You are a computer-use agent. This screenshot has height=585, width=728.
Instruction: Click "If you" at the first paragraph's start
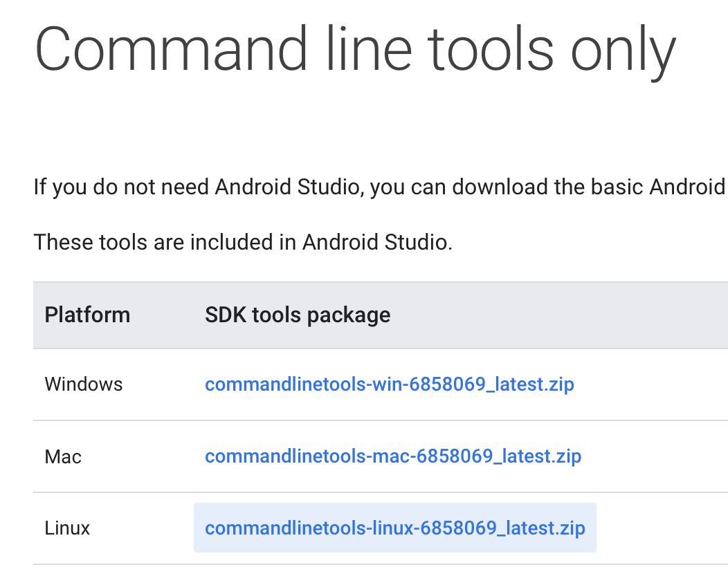tap(57, 187)
